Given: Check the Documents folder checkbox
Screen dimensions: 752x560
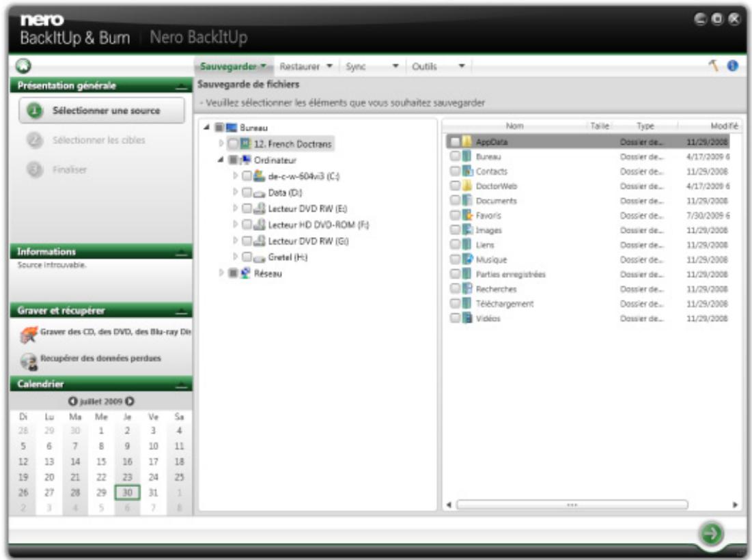Looking at the screenshot, I should (x=455, y=200).
